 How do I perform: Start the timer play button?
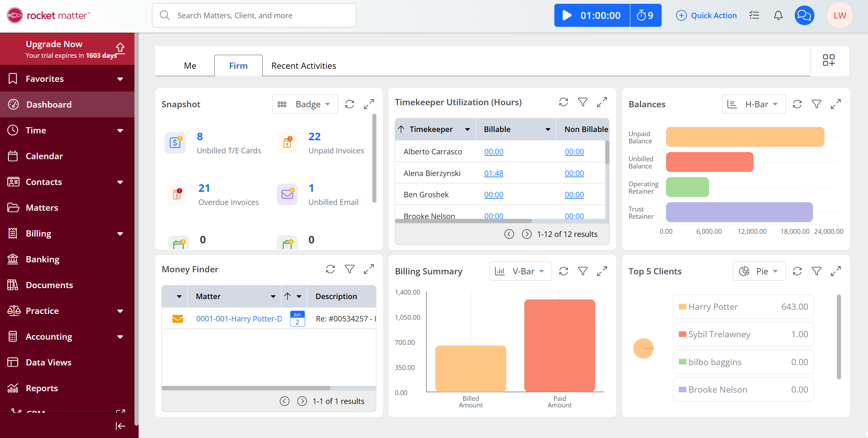pos(567,15)
